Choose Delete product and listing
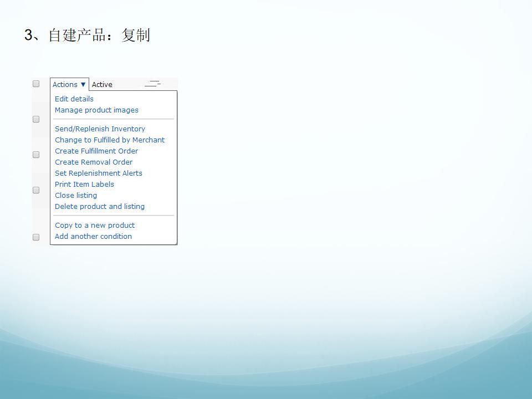532x399 pixels. pos(99,206)
